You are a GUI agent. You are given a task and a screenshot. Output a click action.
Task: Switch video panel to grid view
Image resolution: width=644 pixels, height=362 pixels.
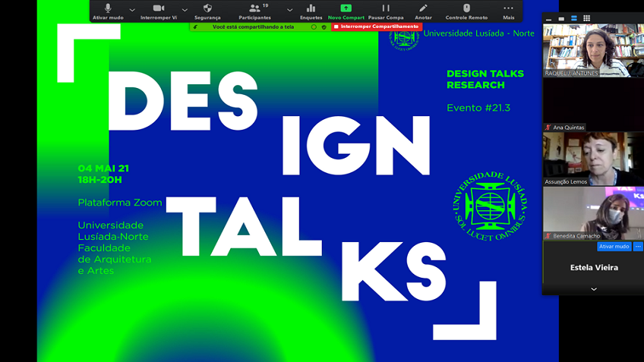tap(586, 18)
